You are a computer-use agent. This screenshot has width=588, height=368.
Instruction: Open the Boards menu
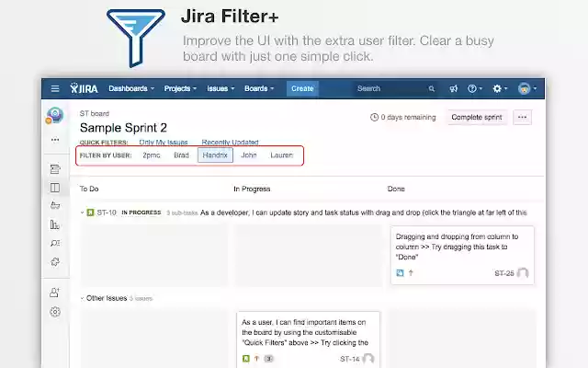[x=259, y=88]
